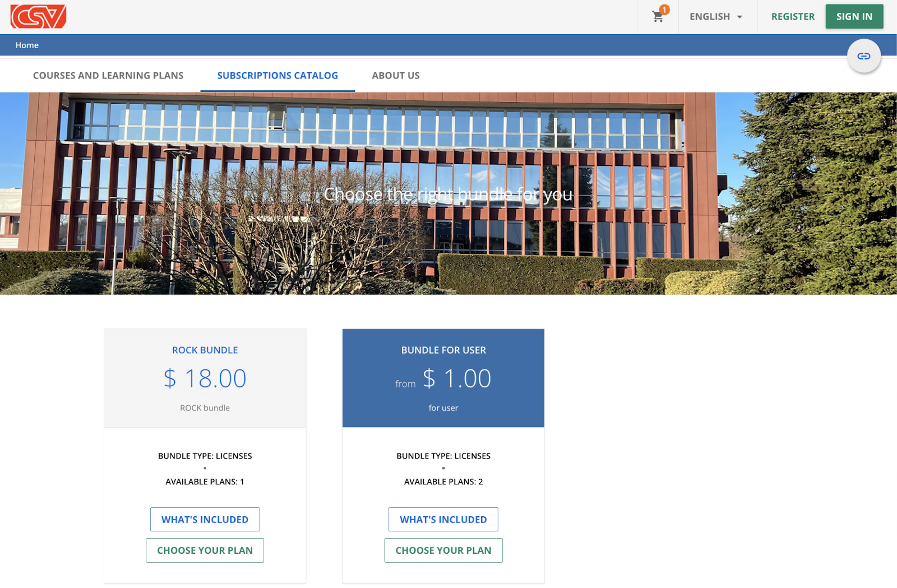Select the Subscriptions Catalog tab
This screenshot has height=588, width=897.
(278, 76)
